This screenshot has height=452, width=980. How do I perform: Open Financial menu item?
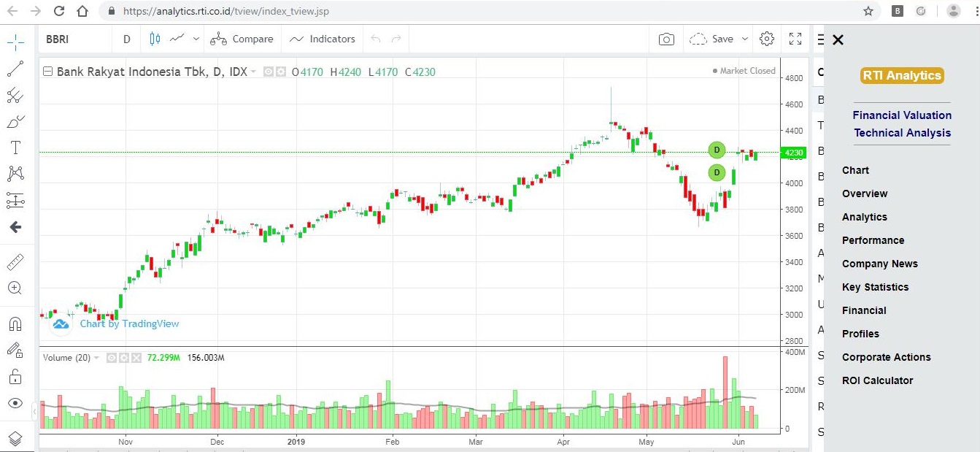coord(864,310)
